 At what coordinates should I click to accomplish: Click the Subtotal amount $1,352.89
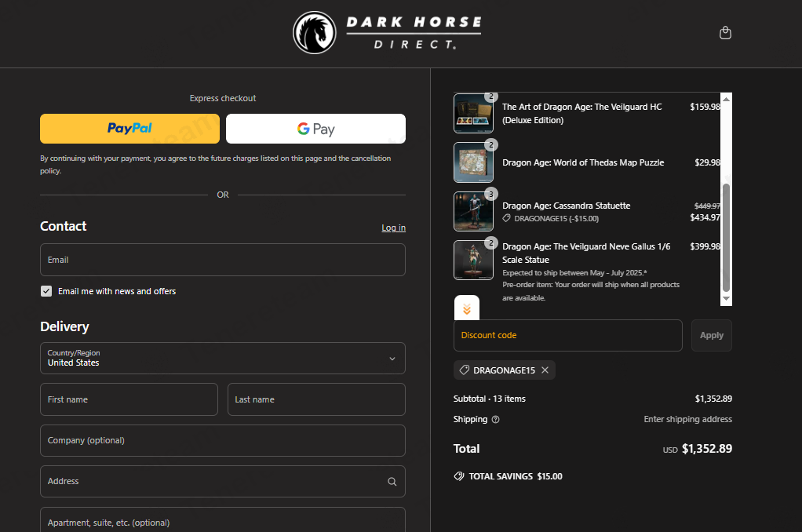[713, 399]
